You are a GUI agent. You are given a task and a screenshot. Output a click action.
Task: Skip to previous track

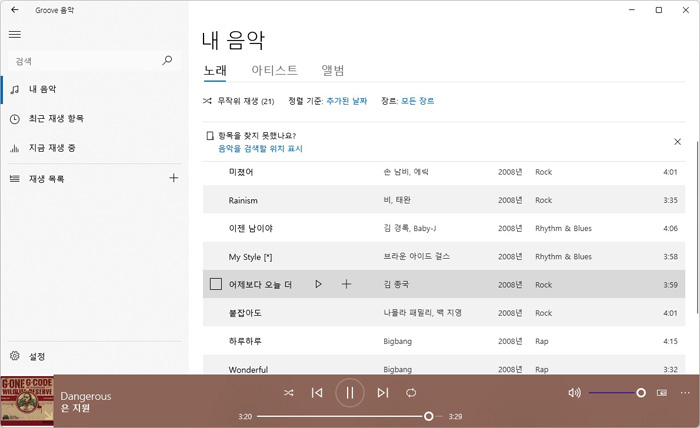point(317,393)
